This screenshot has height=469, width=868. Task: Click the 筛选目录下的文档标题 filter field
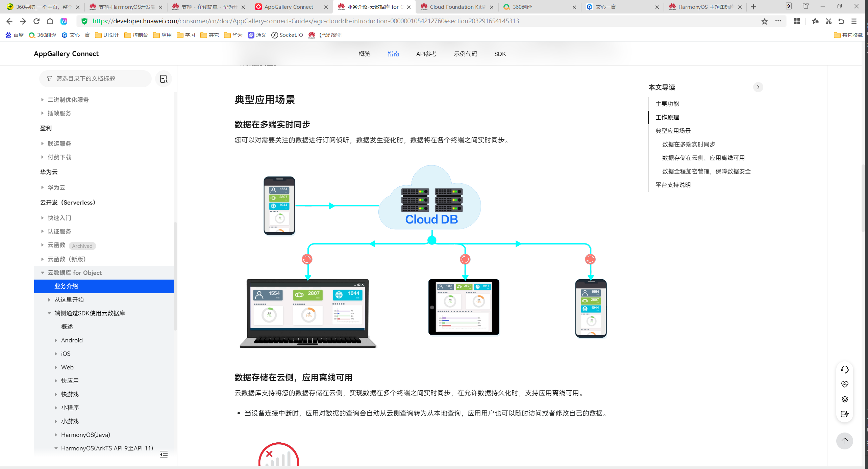click(x=95, y=79)
